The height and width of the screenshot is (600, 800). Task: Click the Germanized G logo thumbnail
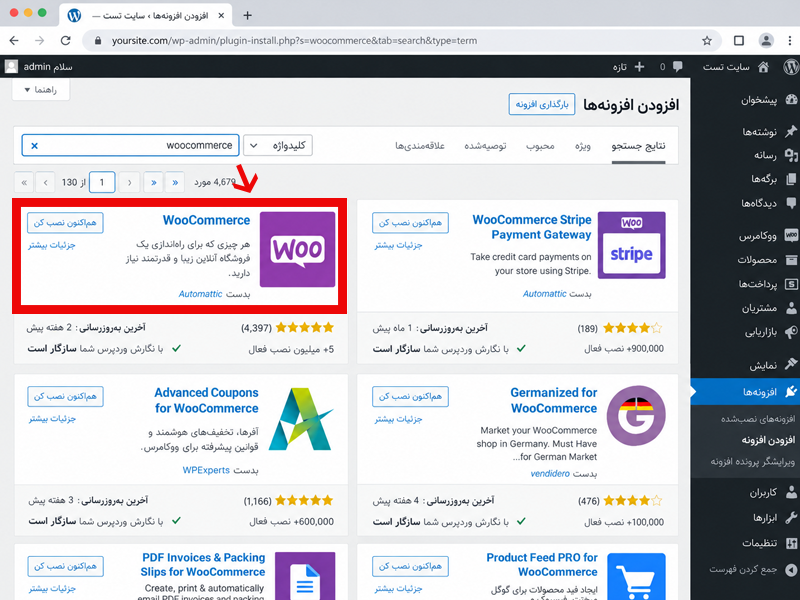point(636,415)
